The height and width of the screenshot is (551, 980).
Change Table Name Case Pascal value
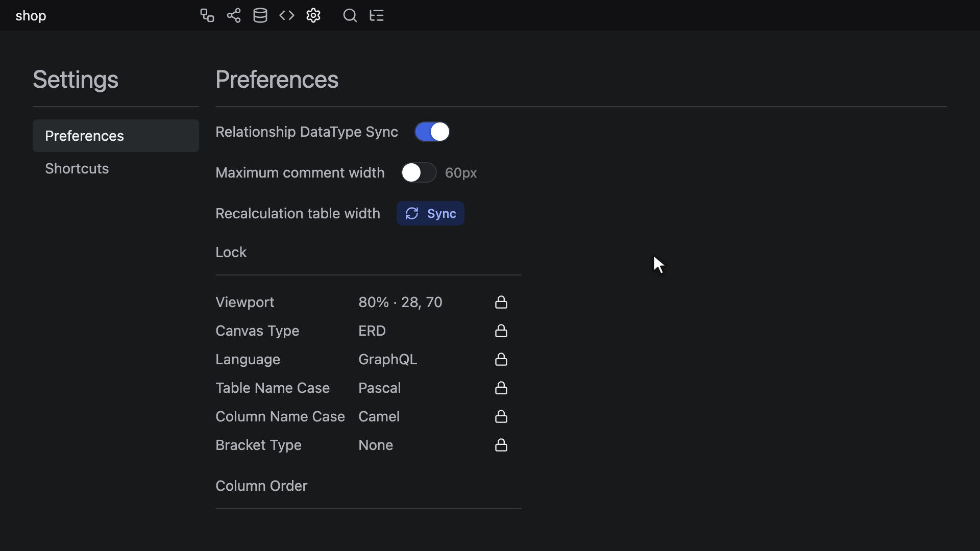tap(380, 388)
